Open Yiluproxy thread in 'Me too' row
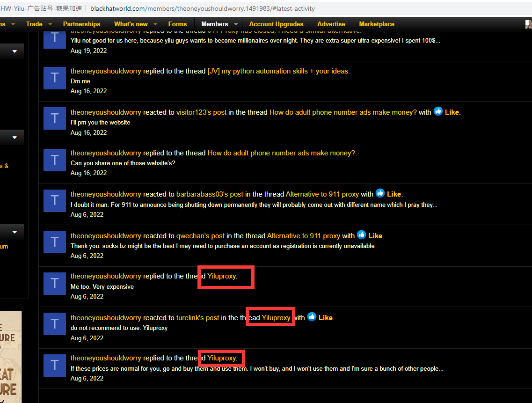Viewport: 532px width, 403px height. tap(222, 276)
